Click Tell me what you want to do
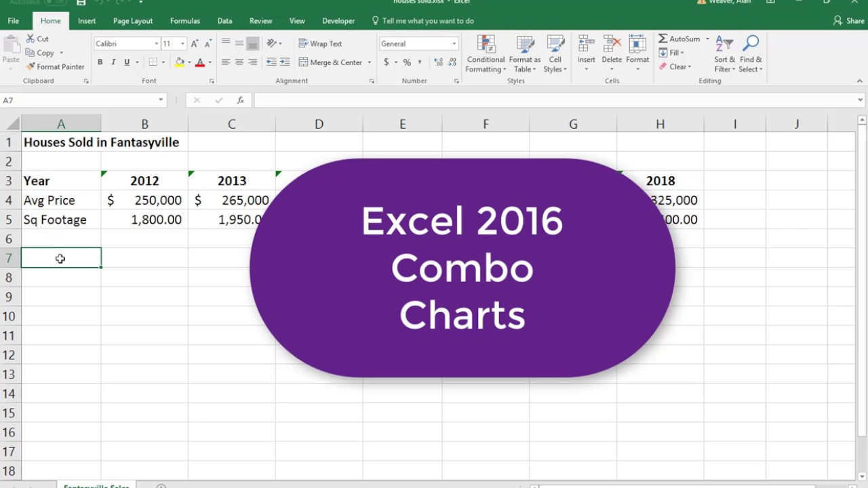This screenshot has height=488, width=868. (x=422, y=21)
